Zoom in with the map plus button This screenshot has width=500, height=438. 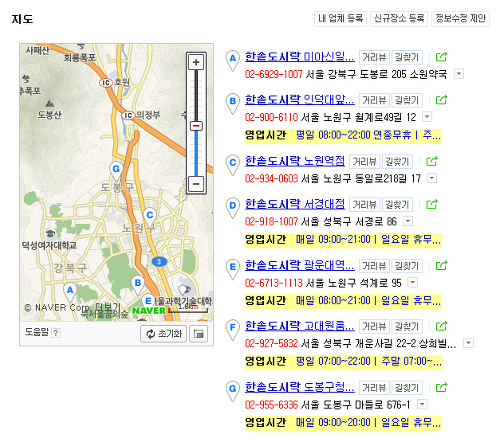coord(196,62)
